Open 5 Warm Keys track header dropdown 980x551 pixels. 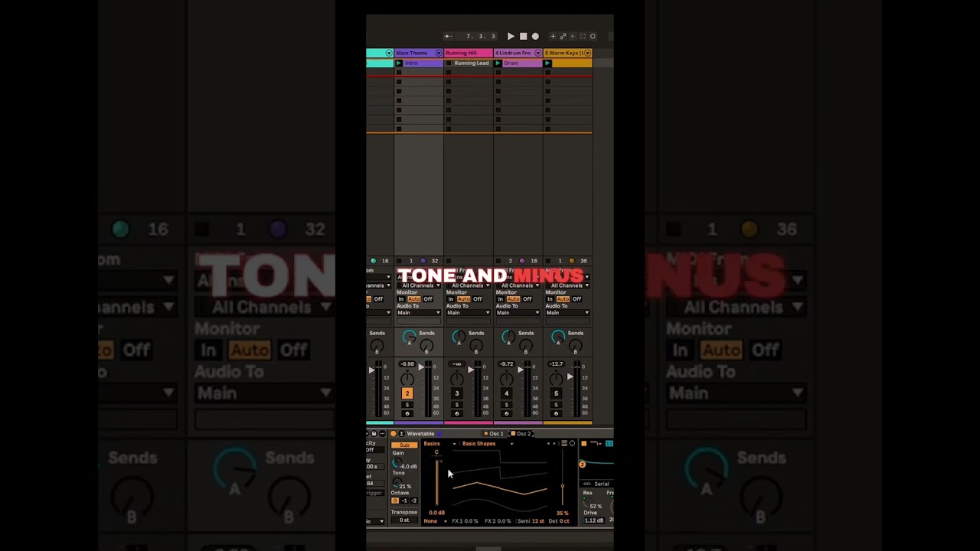587,53
